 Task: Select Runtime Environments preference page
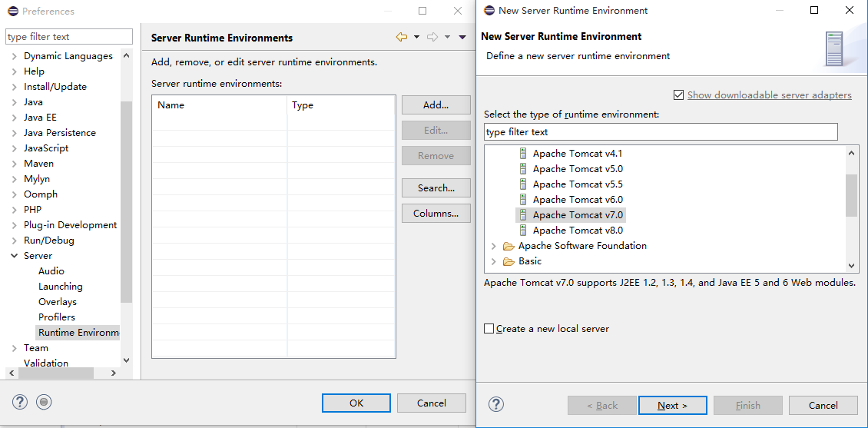tap(78, 333)
